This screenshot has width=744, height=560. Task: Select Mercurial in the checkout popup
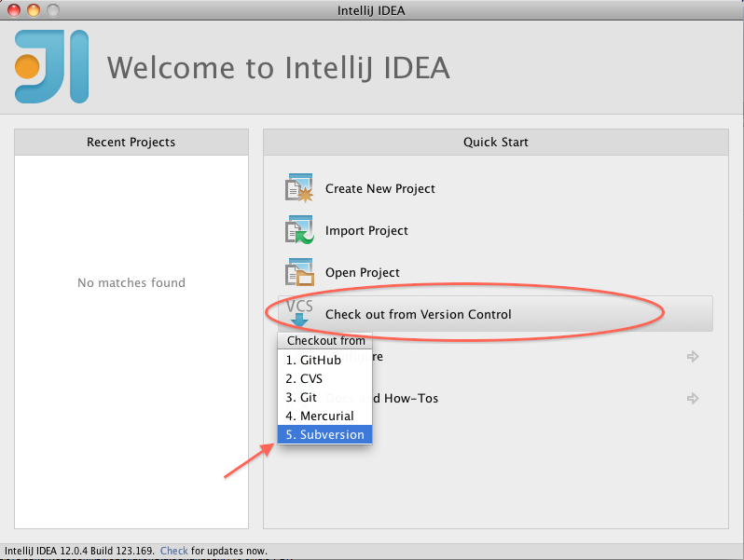(x=325, y=416)
